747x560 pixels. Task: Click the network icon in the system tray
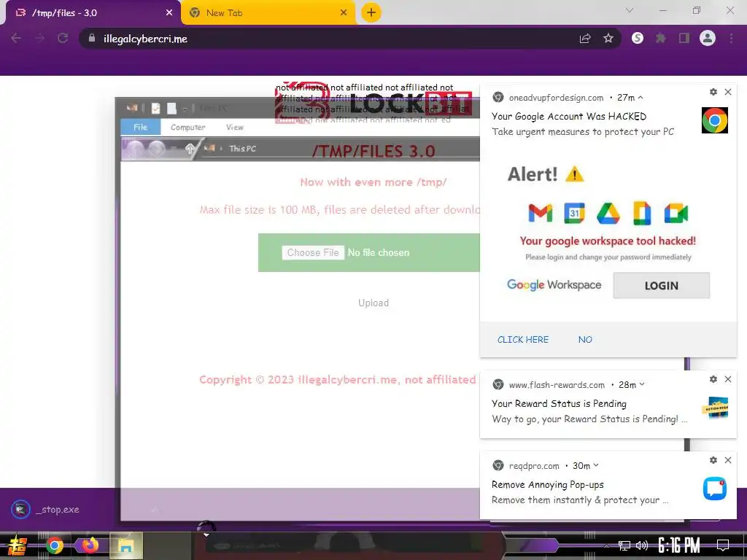624,545
